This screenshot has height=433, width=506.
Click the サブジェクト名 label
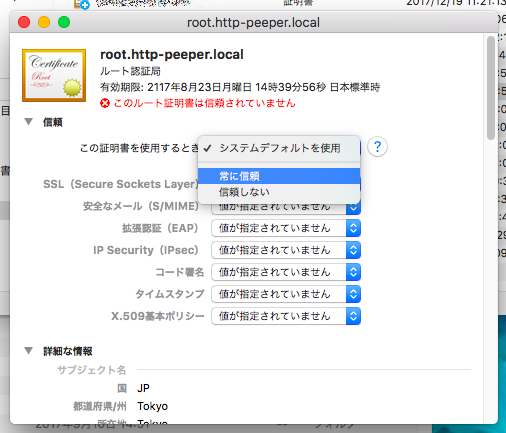tap(92, 370)
